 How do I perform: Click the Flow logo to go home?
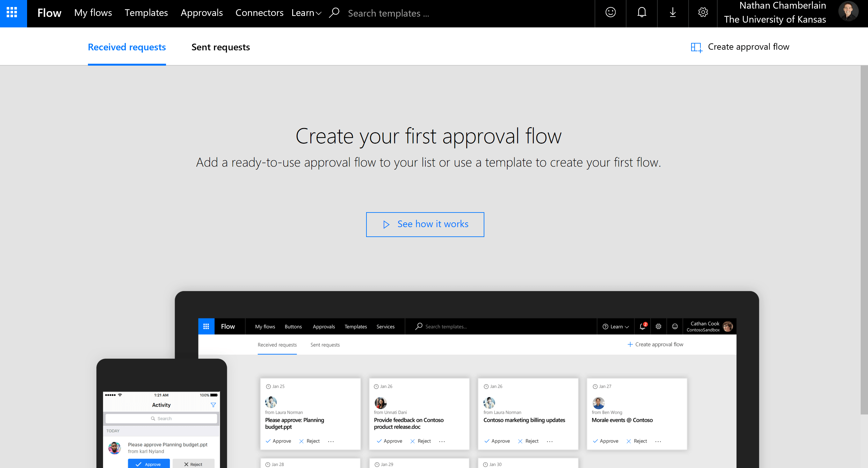[x=49, y=13]
